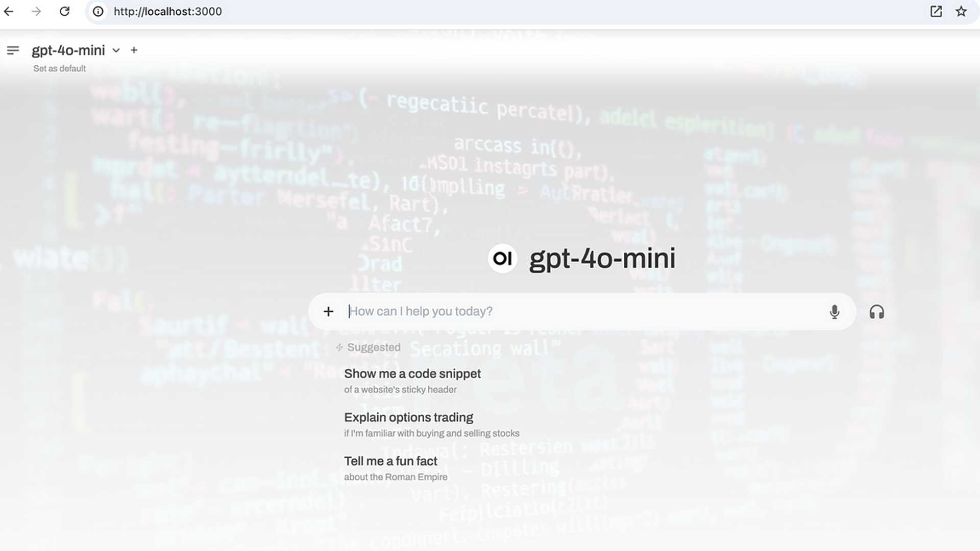Image resolution: width=980 pixels, height=551 pixels.
Task: Reload the page with the refresh icon
Action: pyautogui.click(x=64, y=11)
